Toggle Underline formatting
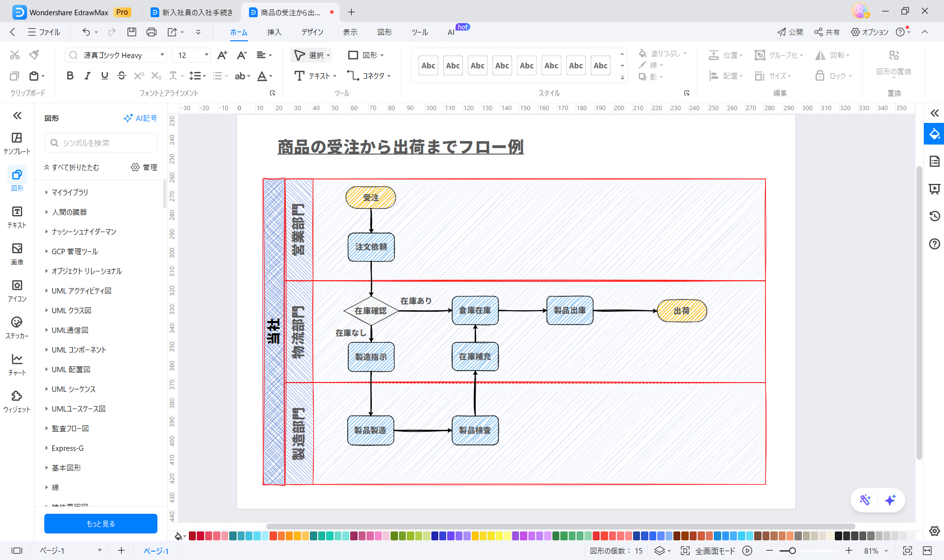The height and width of the screenshot is (560, 944). [104, 76]
